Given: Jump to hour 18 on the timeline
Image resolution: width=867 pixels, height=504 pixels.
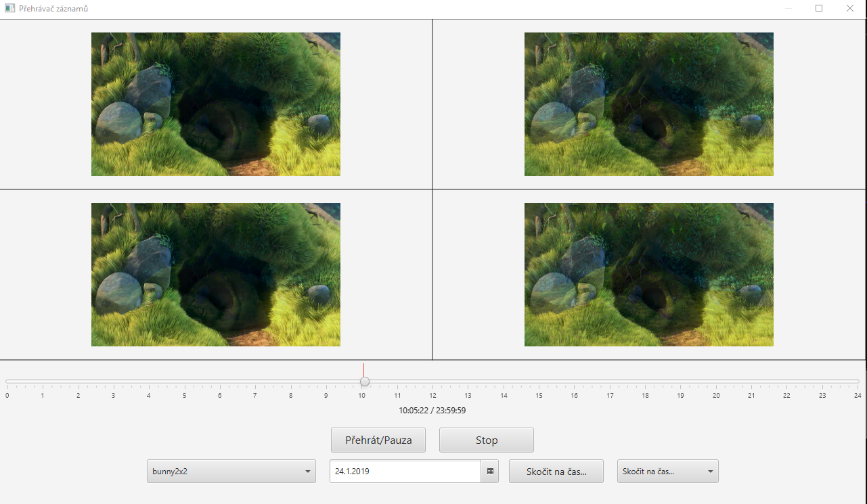Looking at the screenshot, I should coord(645,382).
